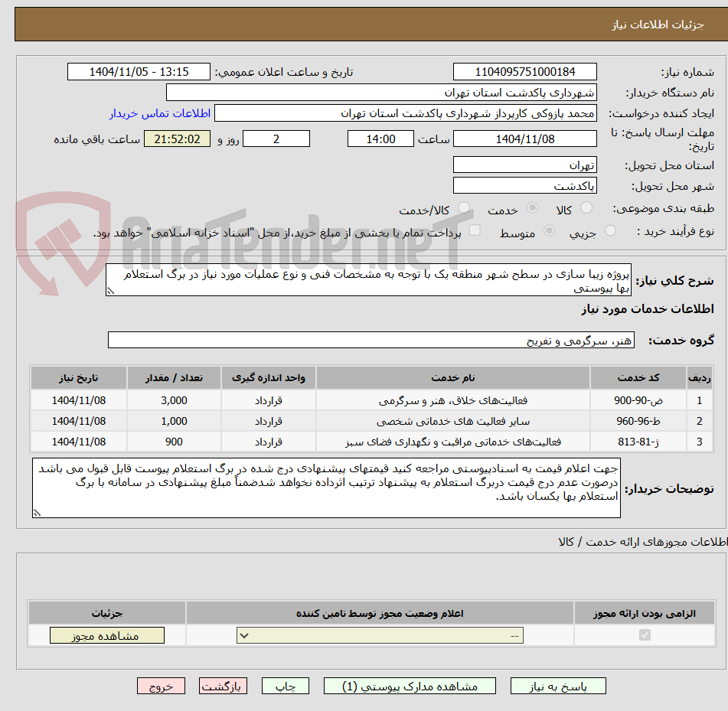The width and height of the screenshot is (728, 711).
Task: Click the deadline time field 14:00
Action: [x=380, y=139]
